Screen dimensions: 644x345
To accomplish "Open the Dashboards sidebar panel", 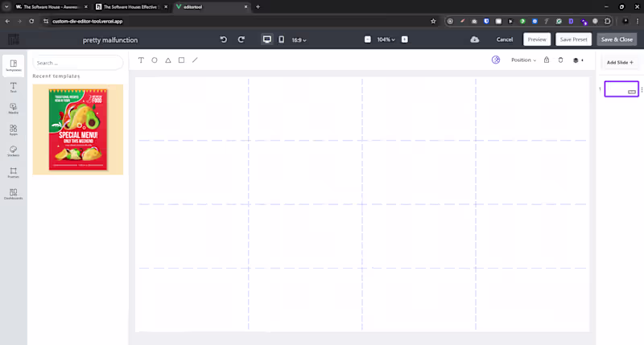I will [x=13, y=194].
